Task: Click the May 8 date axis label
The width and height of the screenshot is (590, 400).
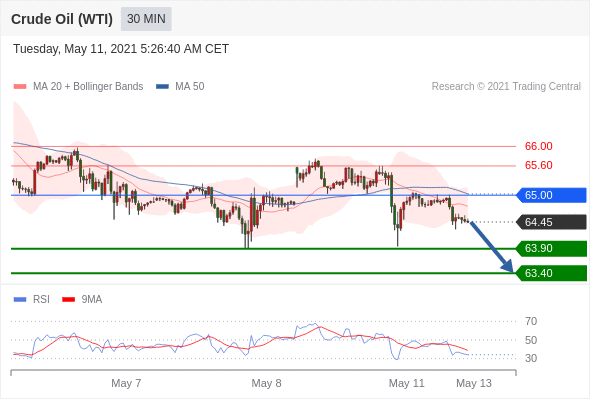Action: coord(266,383)
